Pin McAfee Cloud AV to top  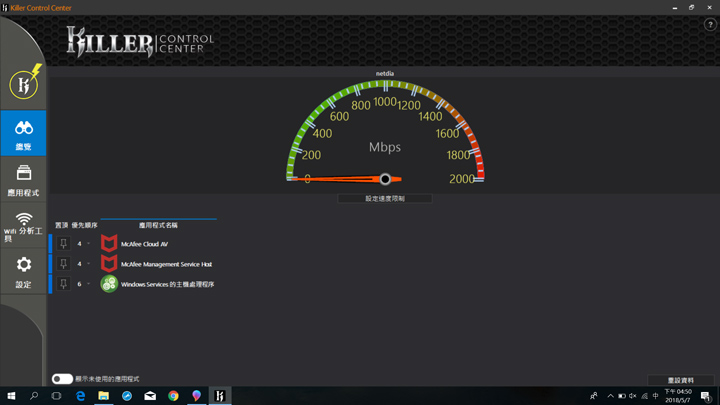63,243
